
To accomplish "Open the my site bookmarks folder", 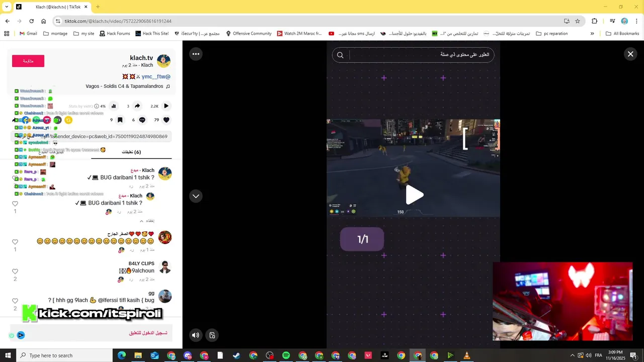I will (x=84, y=34).
